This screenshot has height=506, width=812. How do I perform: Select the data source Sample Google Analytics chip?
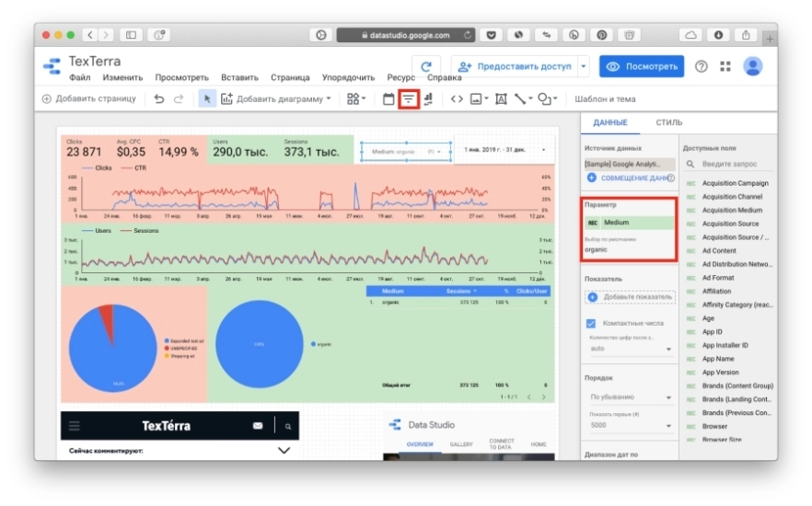click(629, 164)
